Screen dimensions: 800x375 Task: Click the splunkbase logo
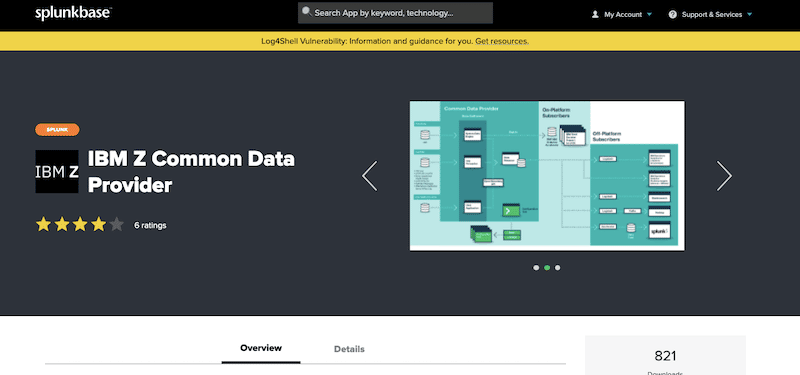(x=73, y=14)
